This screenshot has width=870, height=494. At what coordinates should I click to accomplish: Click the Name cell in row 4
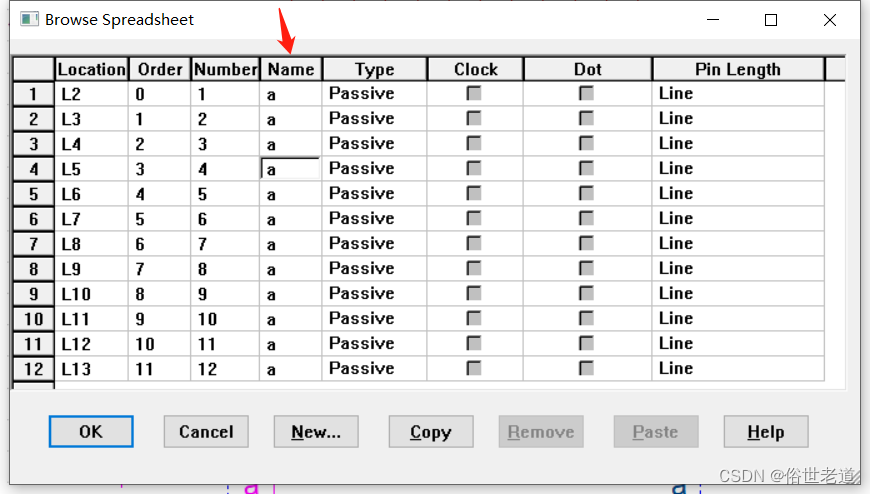290,169
